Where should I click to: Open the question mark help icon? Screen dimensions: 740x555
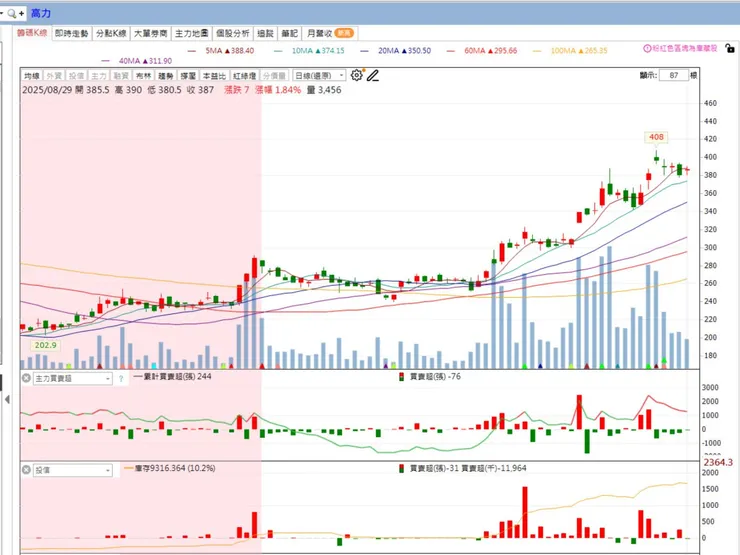coord(121,378)
